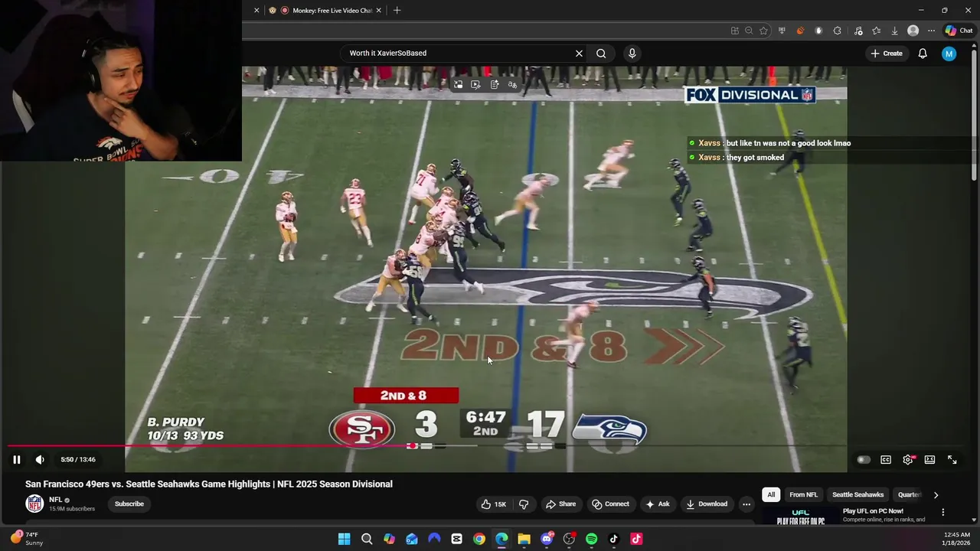Image resolution: width=980 pixels, height=551 pixels.
Task: Open TikTok from the taskbar
Action: [x=613, y=539]
